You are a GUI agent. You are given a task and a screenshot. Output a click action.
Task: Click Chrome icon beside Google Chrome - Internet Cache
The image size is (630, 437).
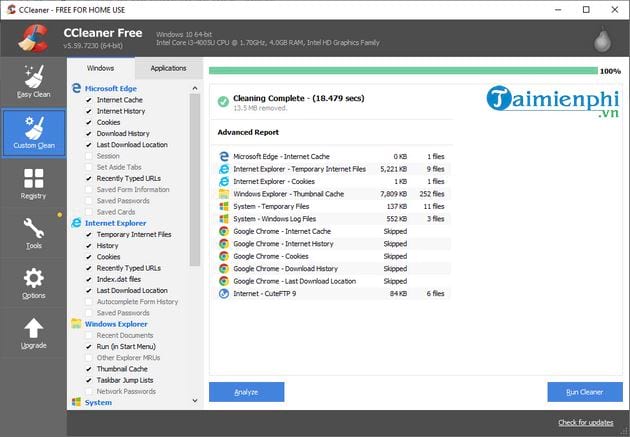[224, 231]
